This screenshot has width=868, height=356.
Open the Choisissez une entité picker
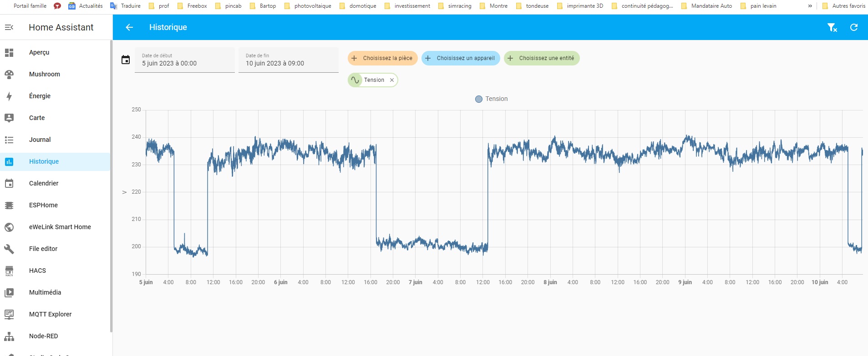coord(541,58)
